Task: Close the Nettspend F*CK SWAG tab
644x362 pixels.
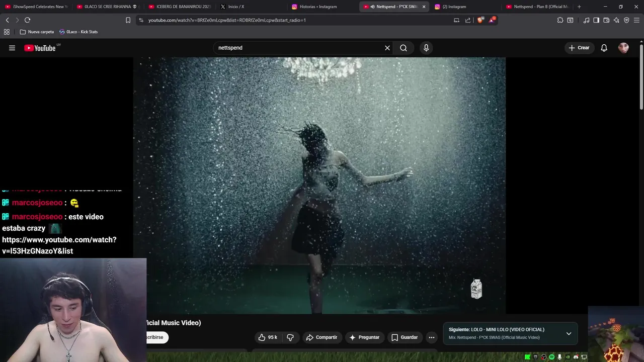Action: [424, 7]
